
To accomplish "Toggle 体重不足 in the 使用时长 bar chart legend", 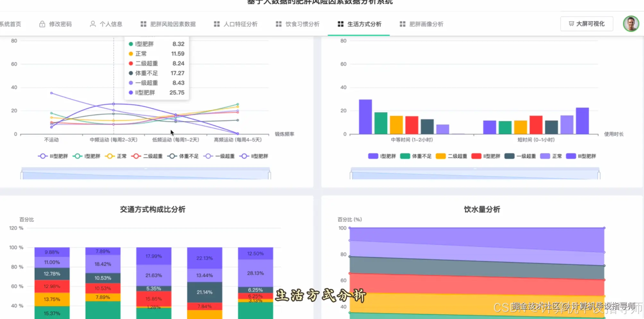I will tap(416, 156).
